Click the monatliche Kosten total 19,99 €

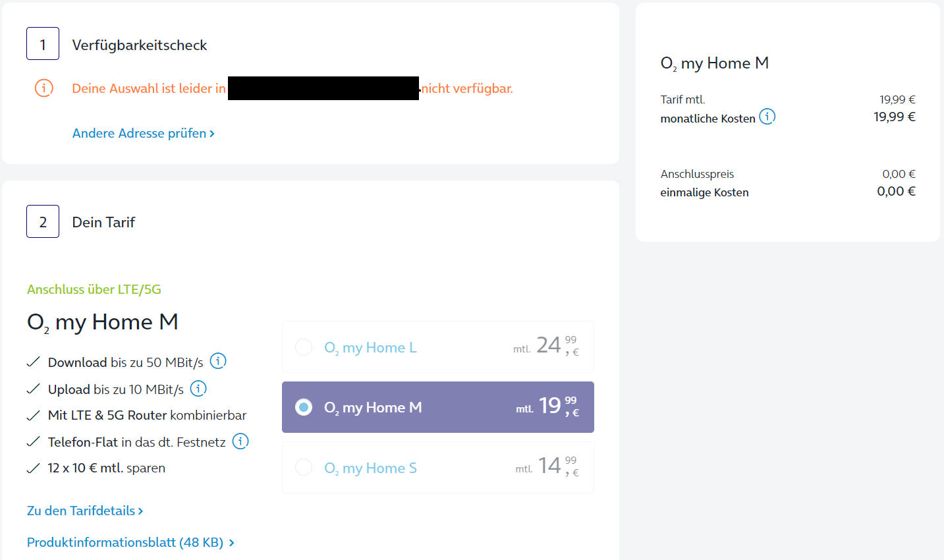(x=895, y=117)
